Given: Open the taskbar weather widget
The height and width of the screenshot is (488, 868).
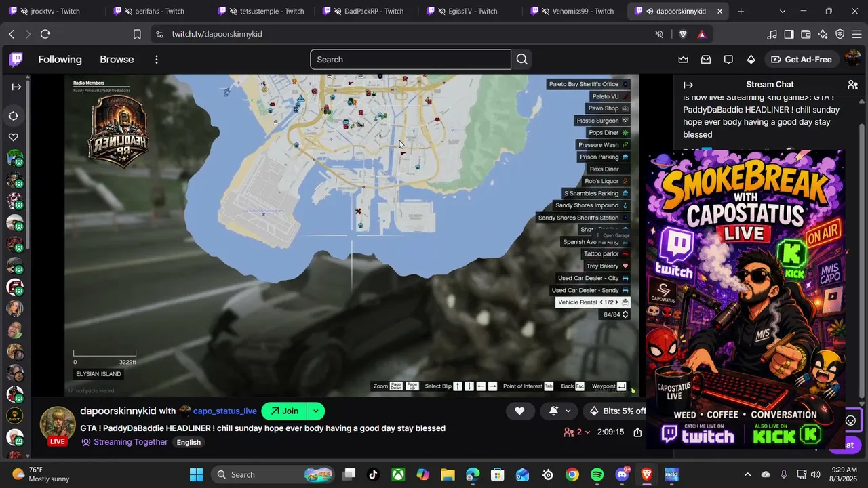Looking at the screenshot, I should pyautogui.click(x=41, y=474).
